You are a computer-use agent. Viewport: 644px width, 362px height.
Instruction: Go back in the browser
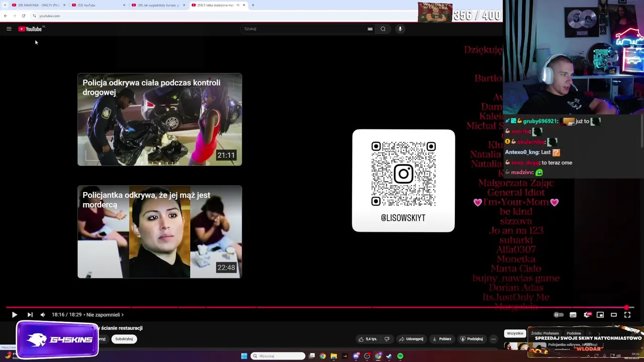click(x=6, y=16)
